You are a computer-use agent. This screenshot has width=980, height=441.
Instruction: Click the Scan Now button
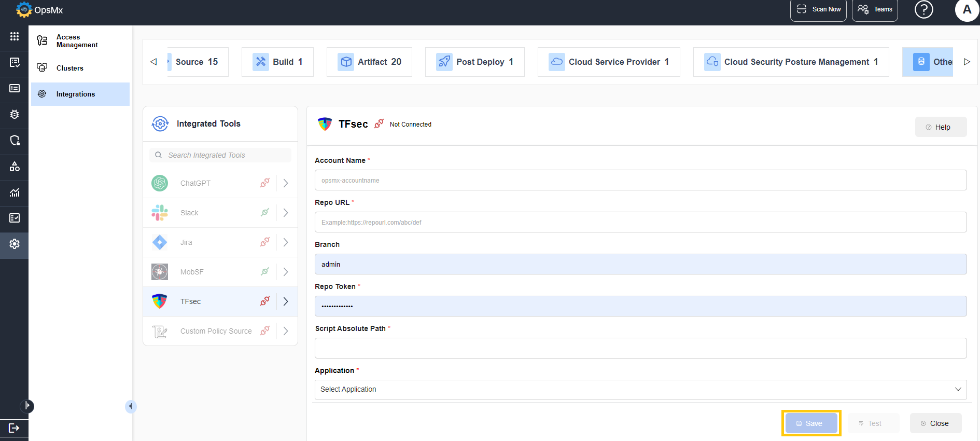pos(818,10)
